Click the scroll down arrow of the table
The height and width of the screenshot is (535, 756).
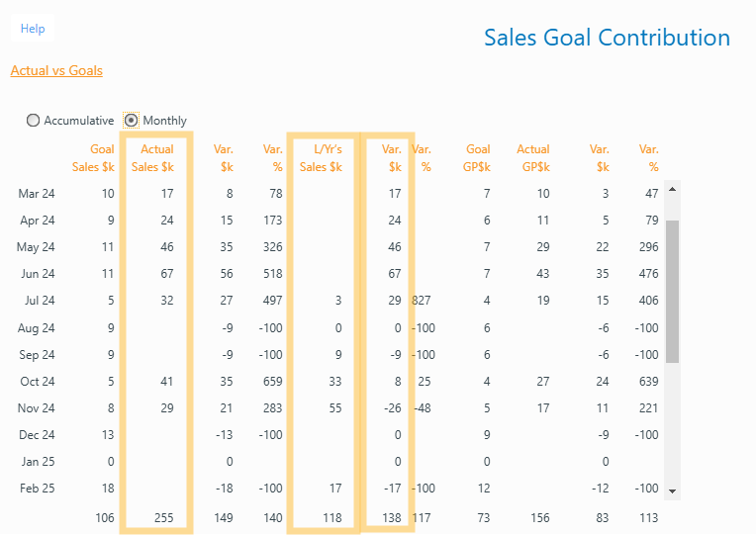point(673,490)
